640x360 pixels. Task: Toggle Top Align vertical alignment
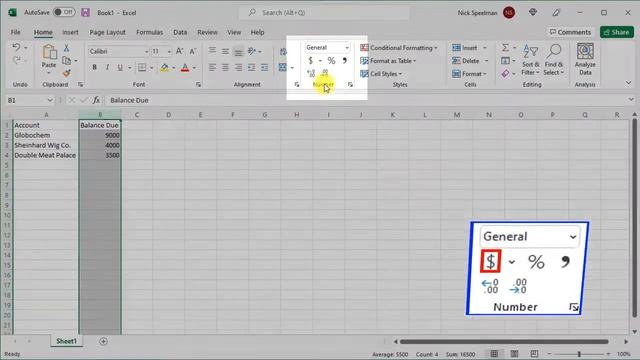(212, 51)
